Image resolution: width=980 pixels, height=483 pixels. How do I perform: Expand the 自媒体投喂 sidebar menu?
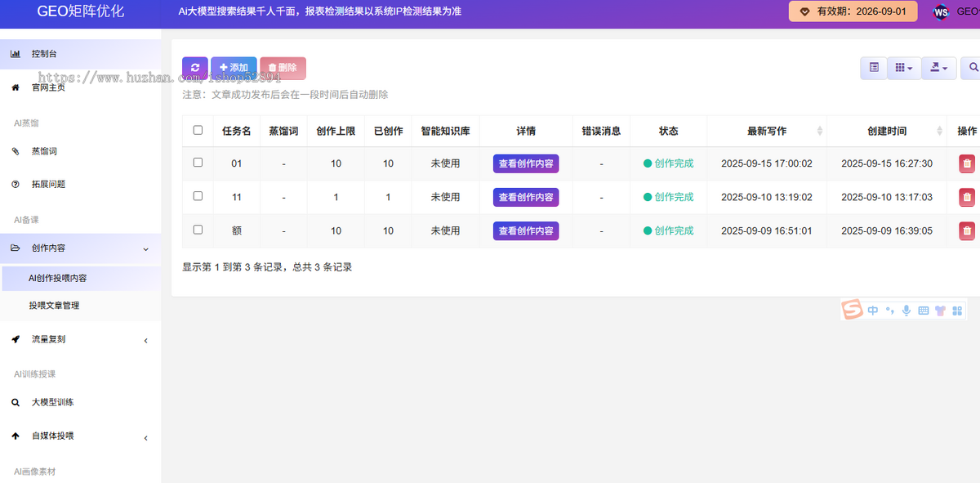[80, 436]
